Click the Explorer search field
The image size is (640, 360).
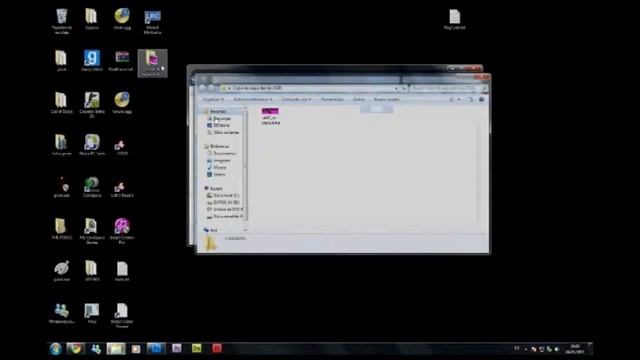pos(448,88)
